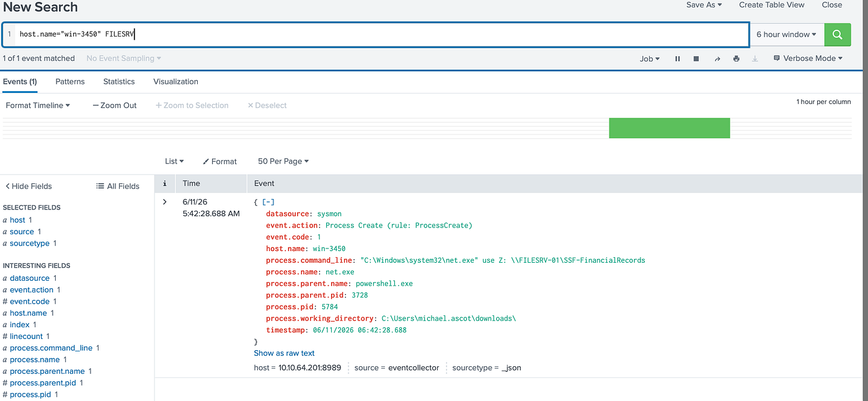Open event.code interesting field

[30, 302]
